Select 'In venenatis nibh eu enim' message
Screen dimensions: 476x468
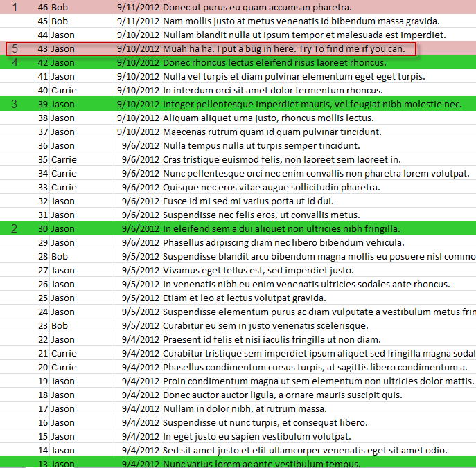[306, 285]
